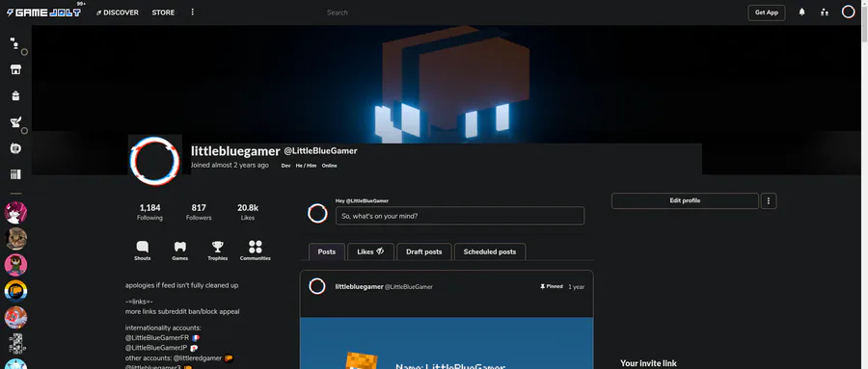Open the Store page
The image size is (868, 369).
pyautogui.click(x=163, y=13)
